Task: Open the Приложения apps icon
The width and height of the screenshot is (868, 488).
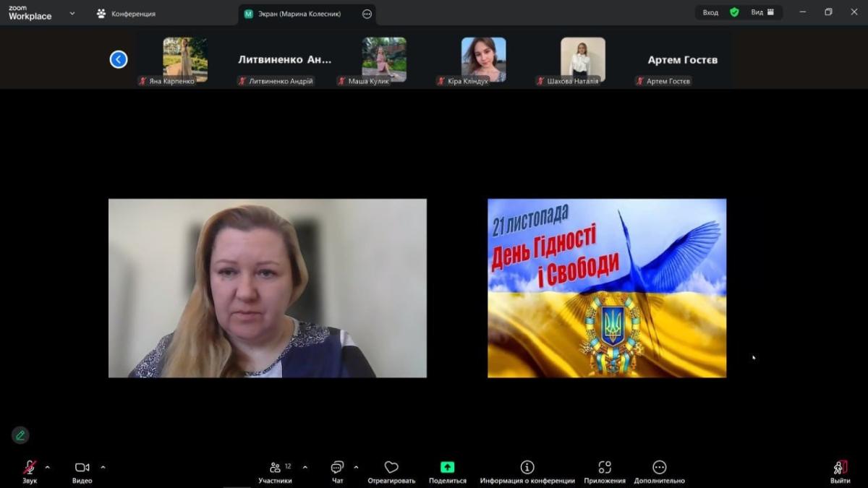Action: click(x=605, y=468)
